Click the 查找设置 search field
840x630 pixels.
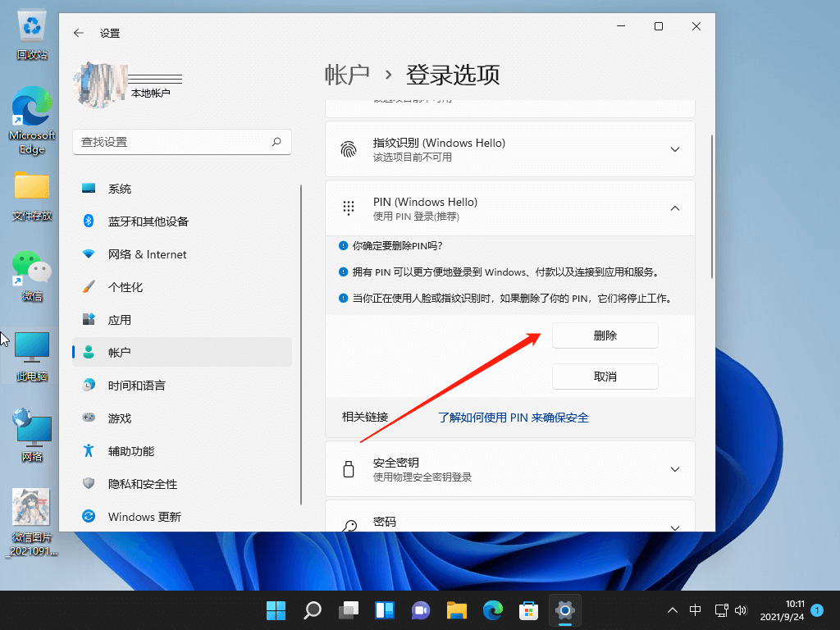(180, 141)
